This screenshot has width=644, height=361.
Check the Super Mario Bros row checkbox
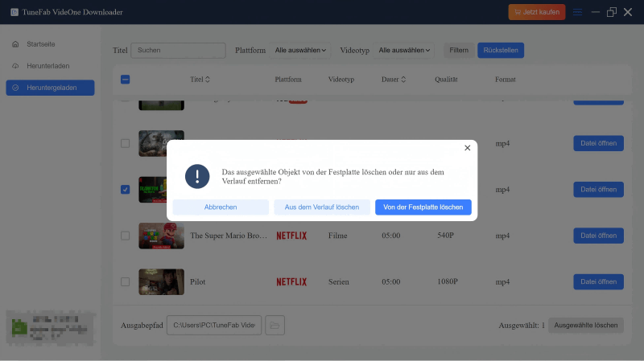click(125, 236)
